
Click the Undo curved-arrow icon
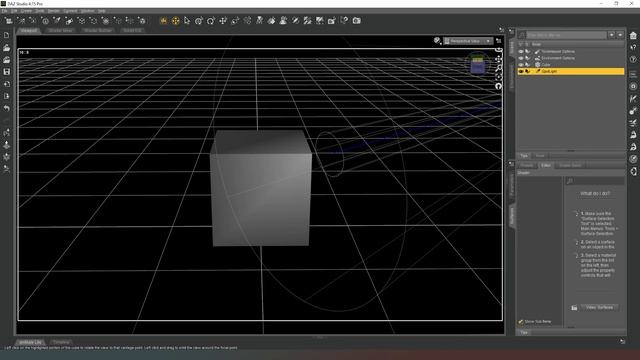7,108
